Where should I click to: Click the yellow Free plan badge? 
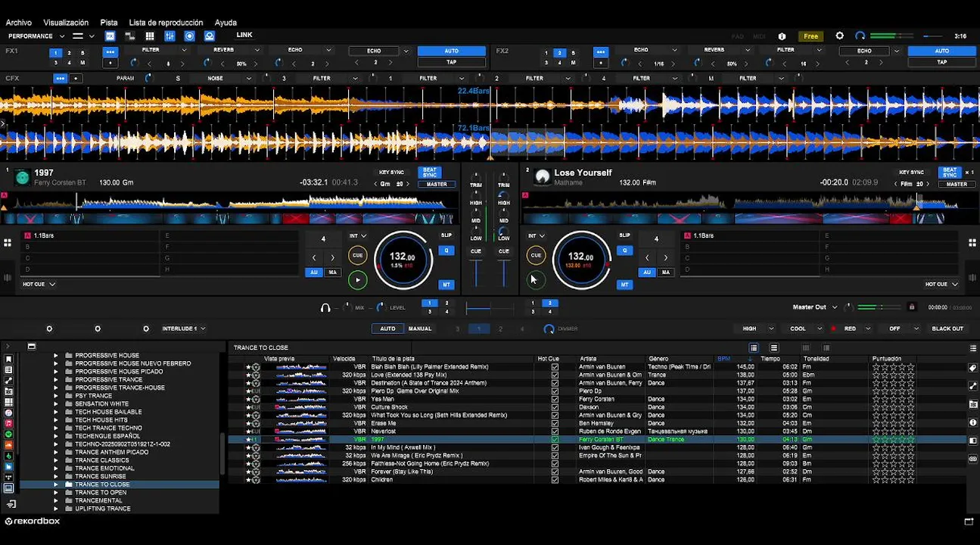pyautogui.click(x=810, y=36)
